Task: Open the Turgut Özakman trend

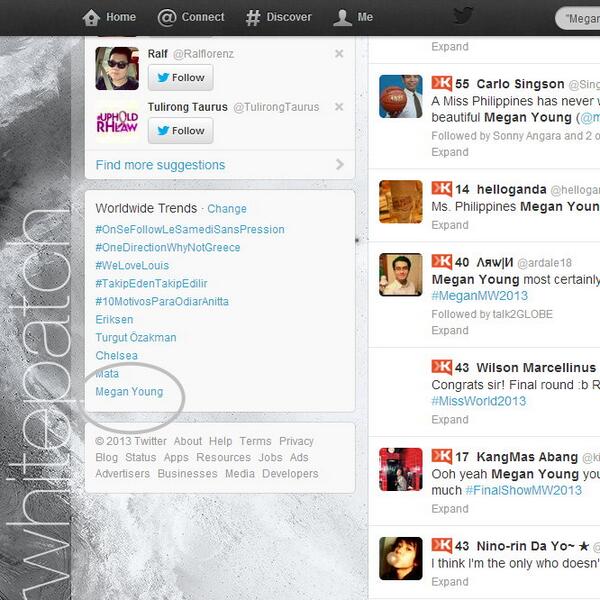Action: pos(136,338)
